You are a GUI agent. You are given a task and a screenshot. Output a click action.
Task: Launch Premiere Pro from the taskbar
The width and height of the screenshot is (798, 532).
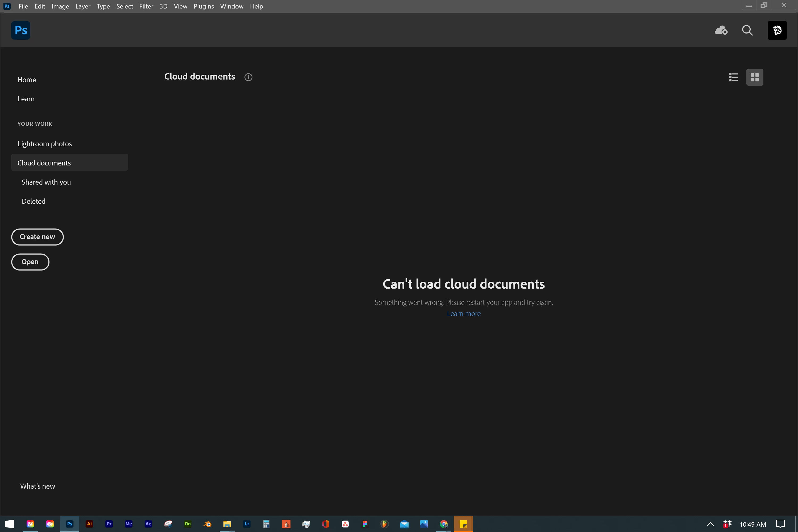pos(109,524)
